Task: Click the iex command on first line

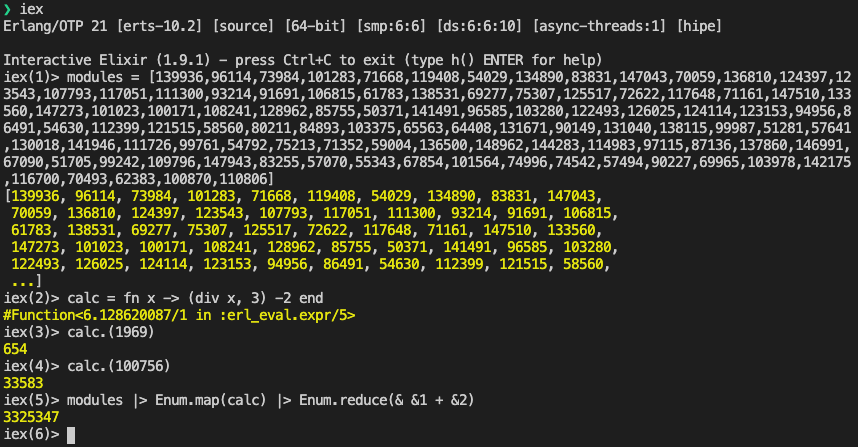Action: pos(32,9)
